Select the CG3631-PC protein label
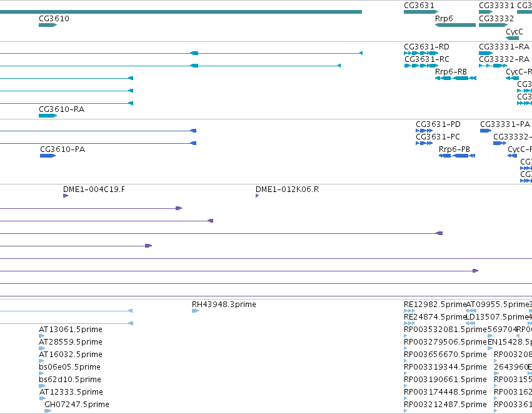Screen dimensions: 532x414 tap(438, 137)
